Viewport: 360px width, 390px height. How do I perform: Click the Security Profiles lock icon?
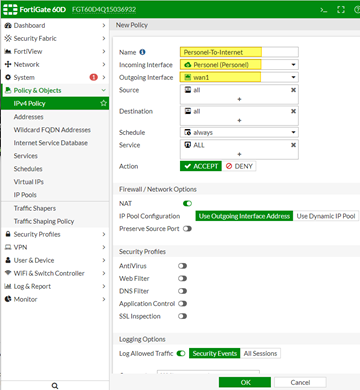click(x=8, y=234)
